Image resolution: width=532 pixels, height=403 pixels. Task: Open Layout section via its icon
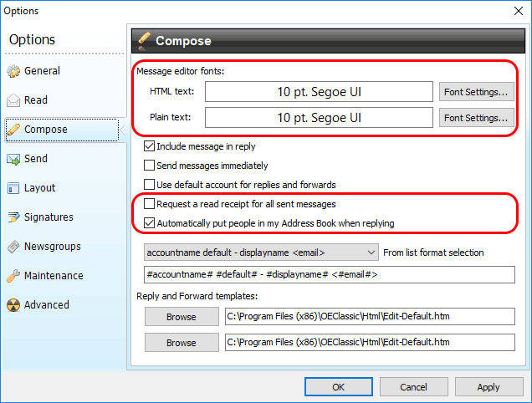click(13, 188)
